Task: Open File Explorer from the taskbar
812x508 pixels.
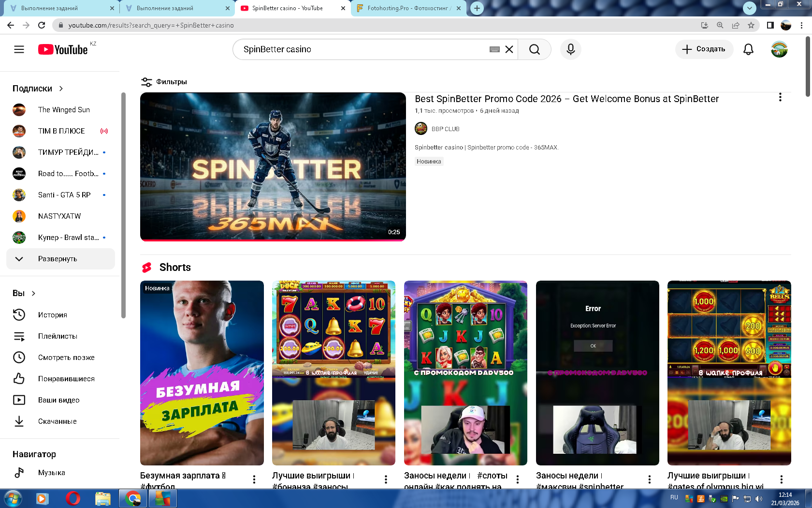Action: click(x=103, y=498)
